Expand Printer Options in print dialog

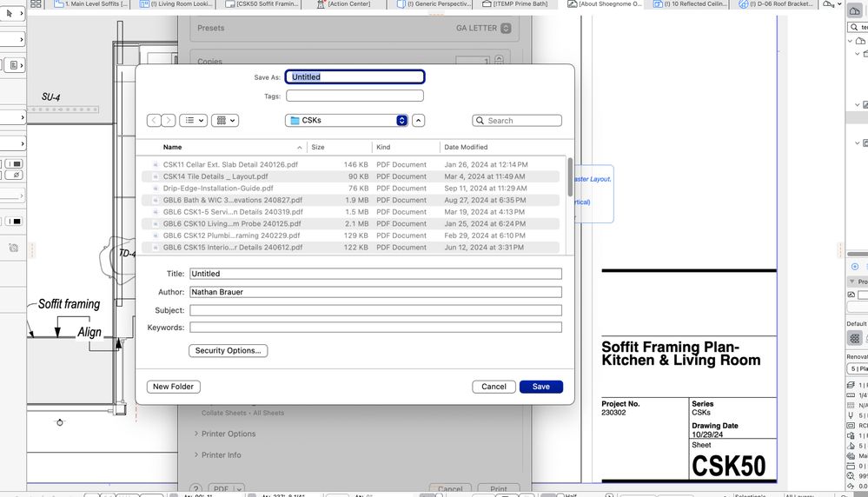(225, 434)
